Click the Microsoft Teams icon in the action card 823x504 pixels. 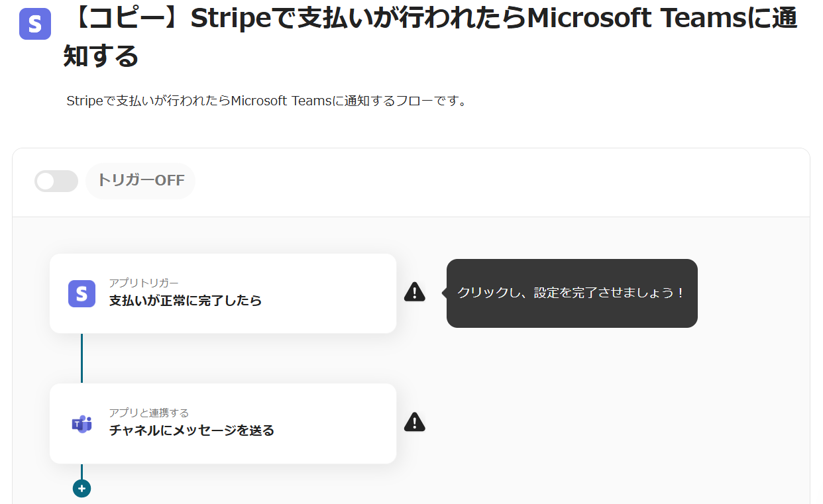tap(82, 424)
